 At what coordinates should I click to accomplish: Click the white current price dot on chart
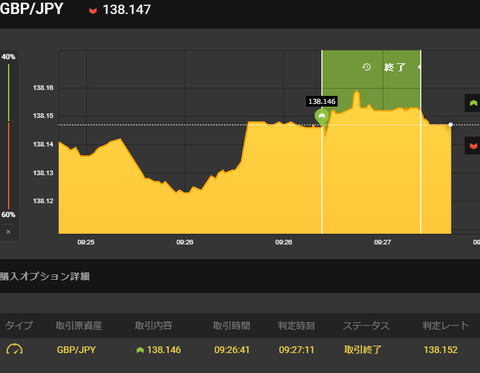451,125
